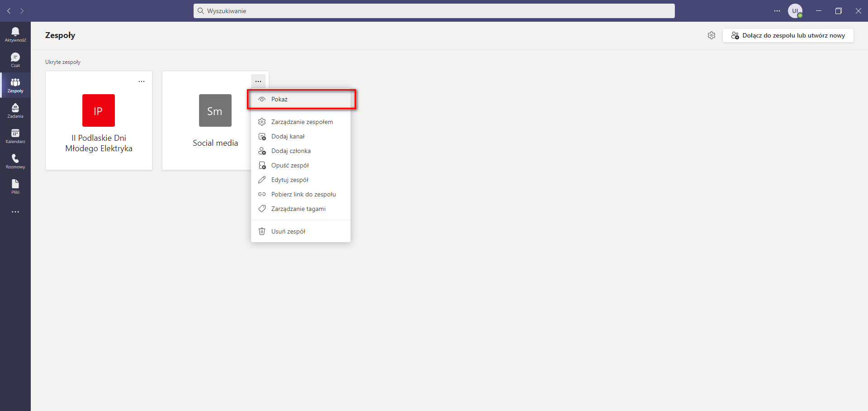Go forward with the forward arrow

coord(22,11)
